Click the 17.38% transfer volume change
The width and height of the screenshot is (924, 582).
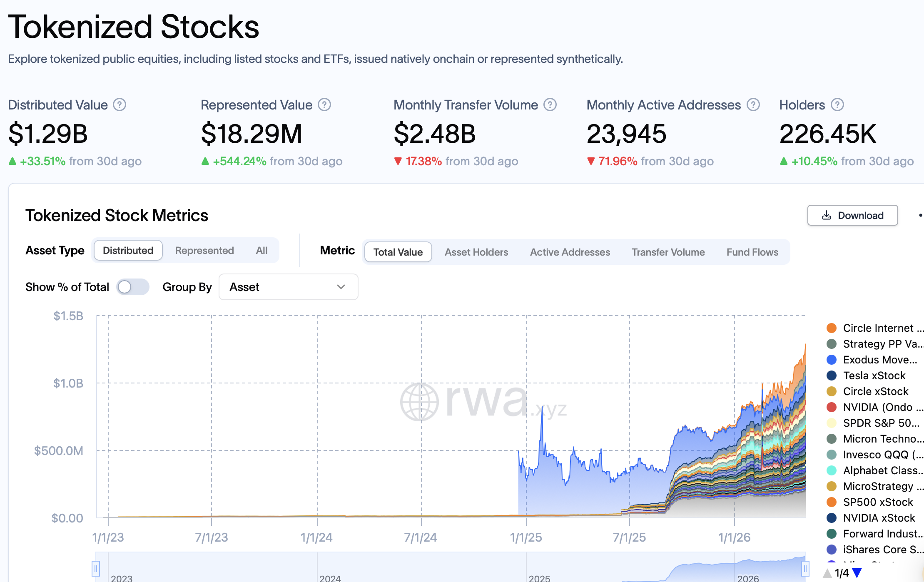[x=424, y=161]
